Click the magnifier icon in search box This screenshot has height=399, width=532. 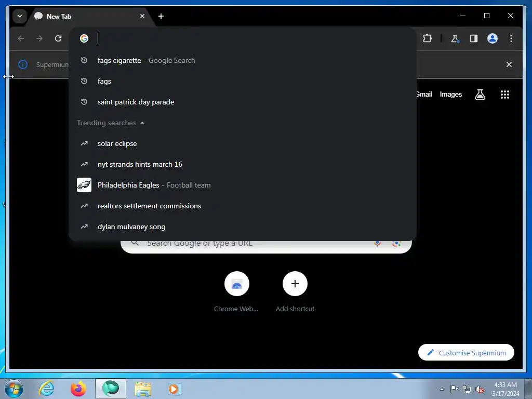point(135,243)
